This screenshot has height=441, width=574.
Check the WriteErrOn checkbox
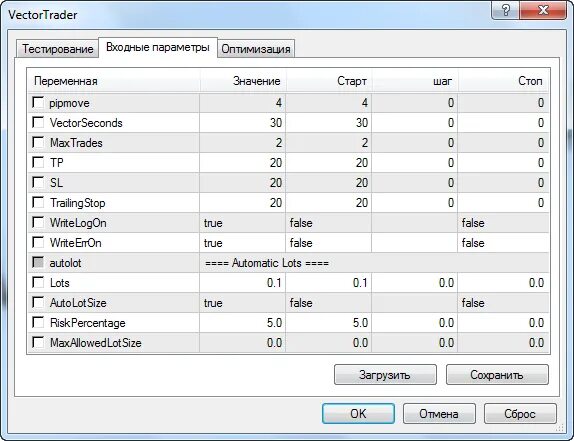pos(38,242)
